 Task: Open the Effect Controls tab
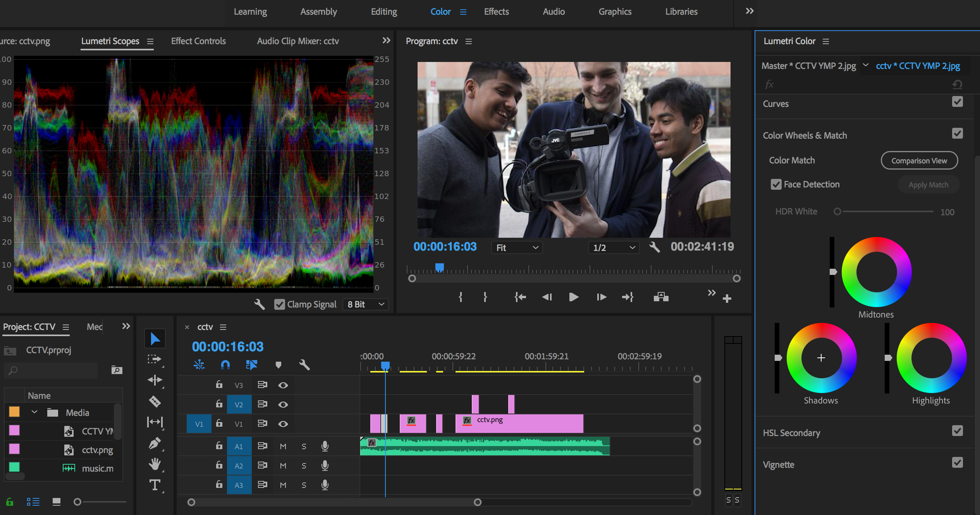[198, 41]
